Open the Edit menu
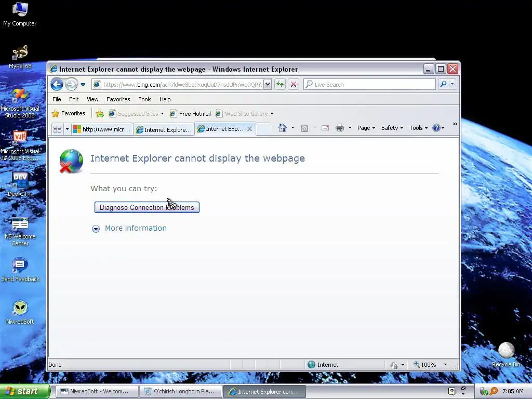The height and width of the screenshot is (399, 532). (x=74, y=99)
